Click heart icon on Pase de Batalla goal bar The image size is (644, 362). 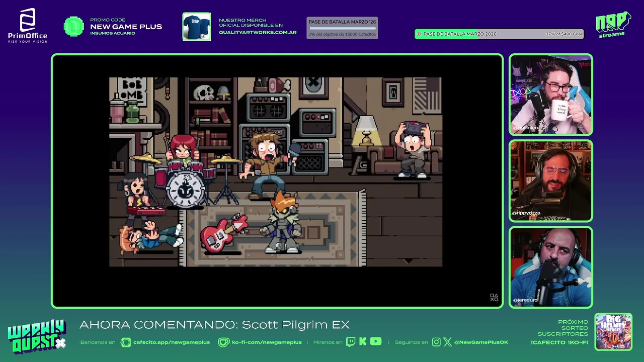[x=419, y=34]
